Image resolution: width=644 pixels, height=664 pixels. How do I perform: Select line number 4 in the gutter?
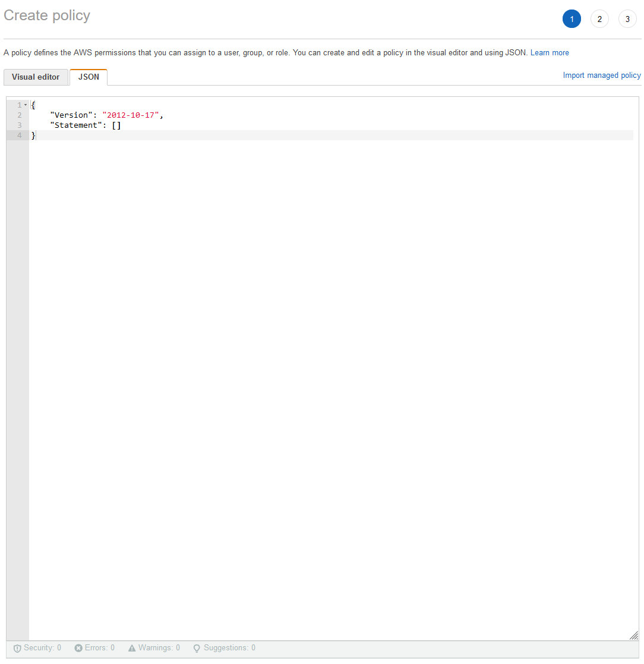point(20,136)
